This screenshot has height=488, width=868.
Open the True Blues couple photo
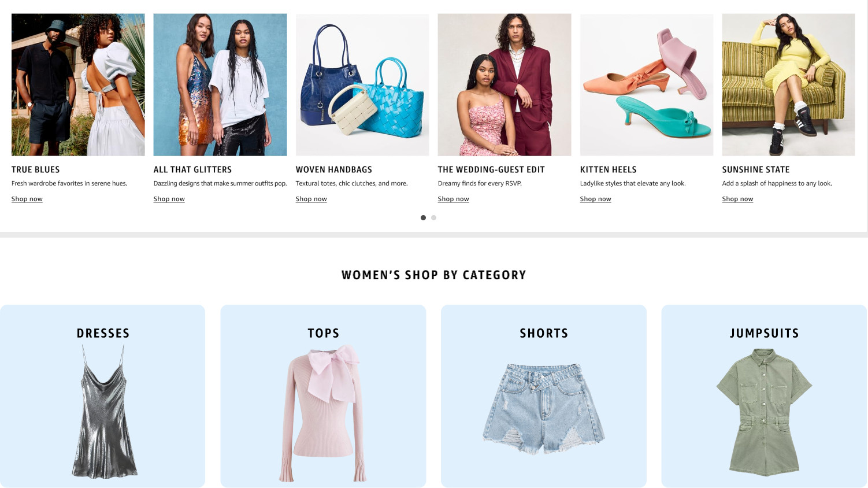pyautogui.click(x=78, y=84)
